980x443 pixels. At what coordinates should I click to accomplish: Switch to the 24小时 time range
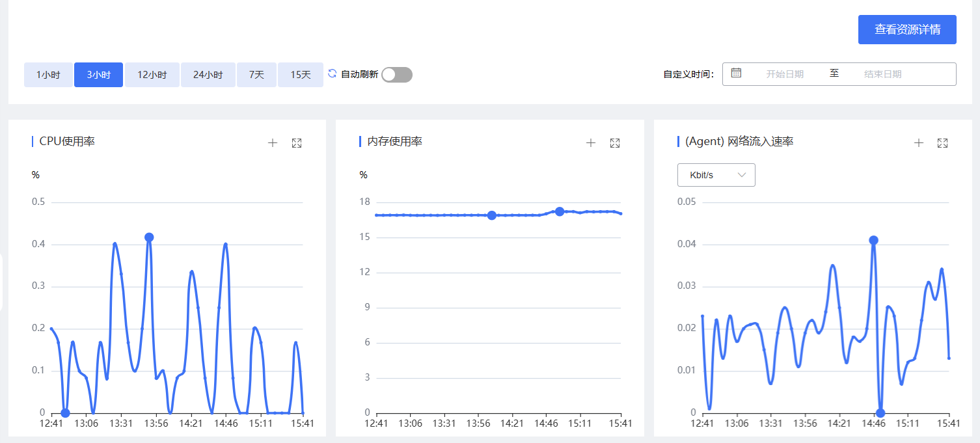[x=208, y=75]
